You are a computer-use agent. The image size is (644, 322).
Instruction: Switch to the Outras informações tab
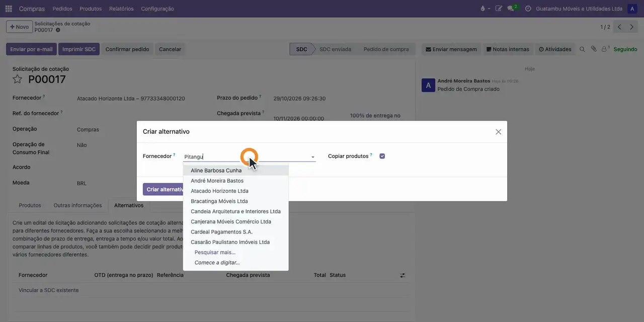point(77,205)
